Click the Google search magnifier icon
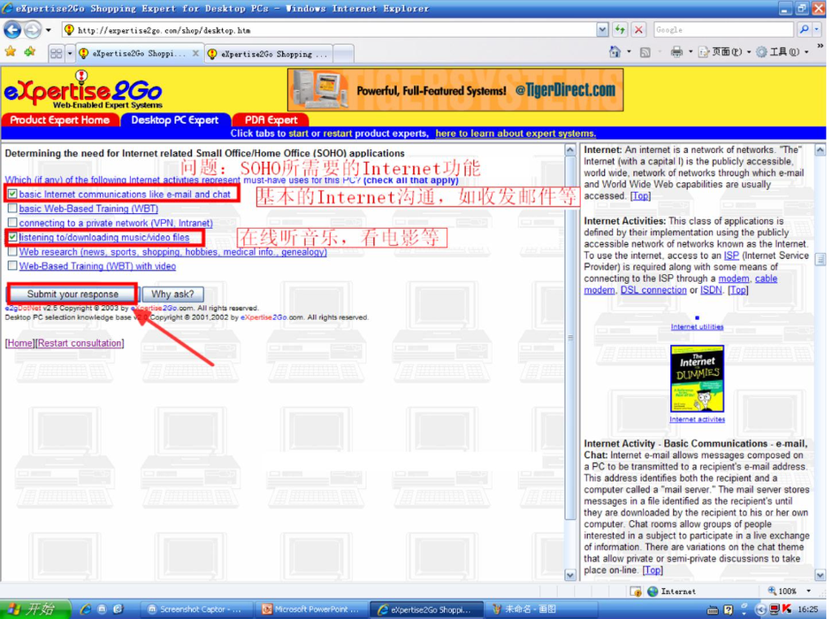The width and height of the screenshot is (840, 619). coord(804,30)
